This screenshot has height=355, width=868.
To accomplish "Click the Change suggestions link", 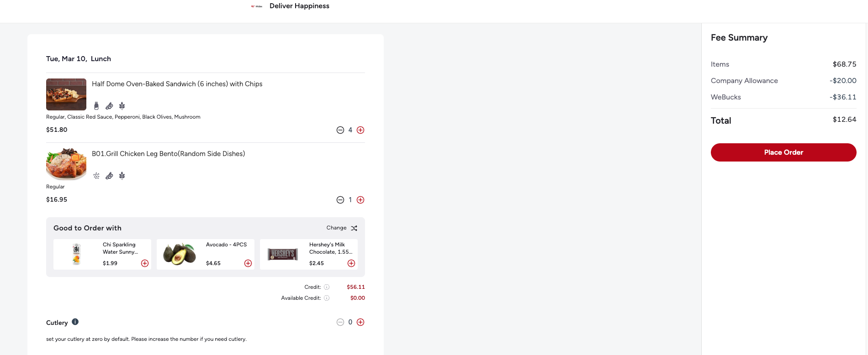I will (x=336, y=228).
